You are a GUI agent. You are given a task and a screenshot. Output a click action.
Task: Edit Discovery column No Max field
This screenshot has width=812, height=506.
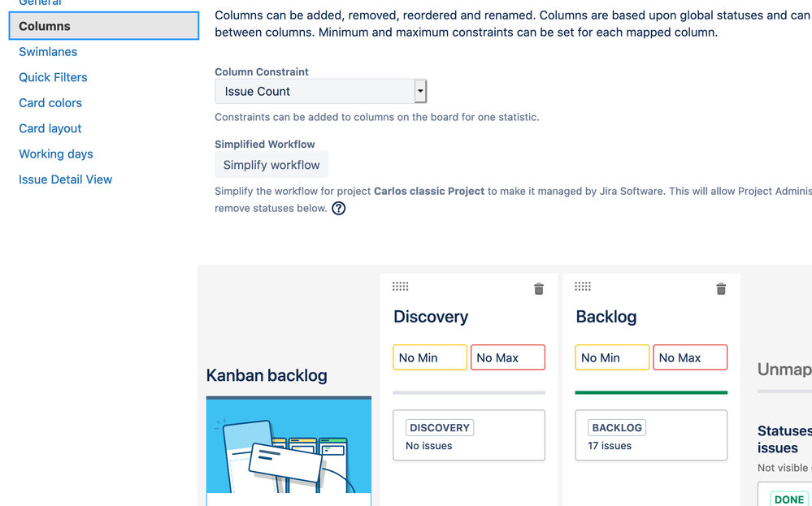(x=508, y=357)
